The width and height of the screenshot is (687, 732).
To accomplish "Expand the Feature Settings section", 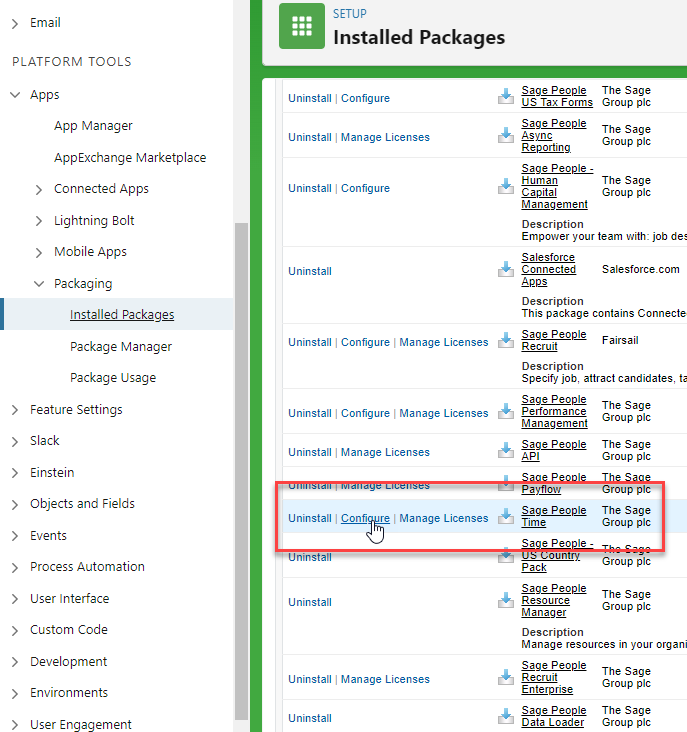I will (15, 410).
